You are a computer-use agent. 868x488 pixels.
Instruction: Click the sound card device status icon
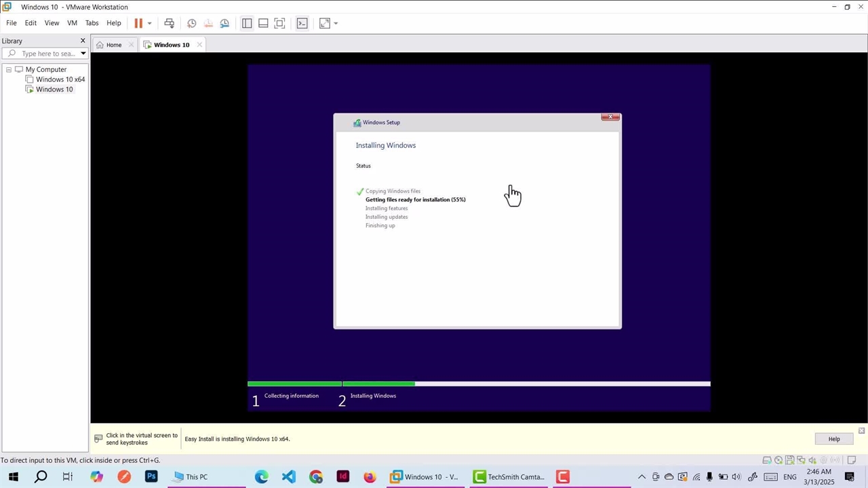(x=812, y=460)
